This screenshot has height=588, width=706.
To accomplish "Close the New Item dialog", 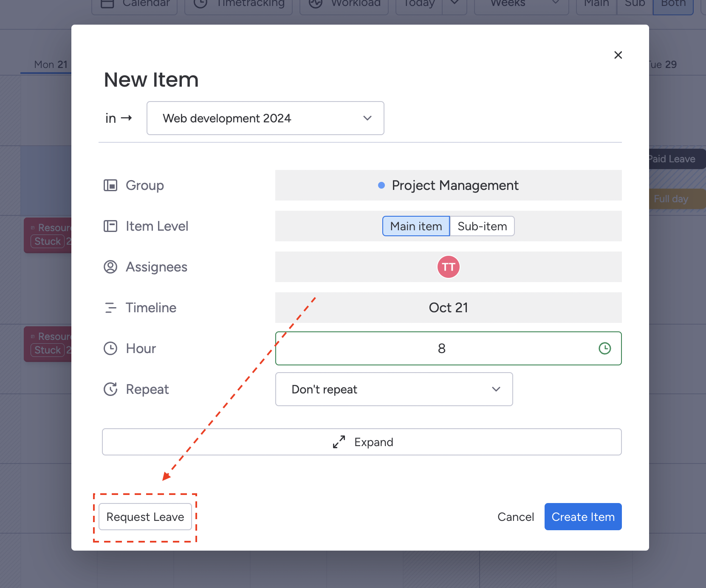I will [618, 55].
